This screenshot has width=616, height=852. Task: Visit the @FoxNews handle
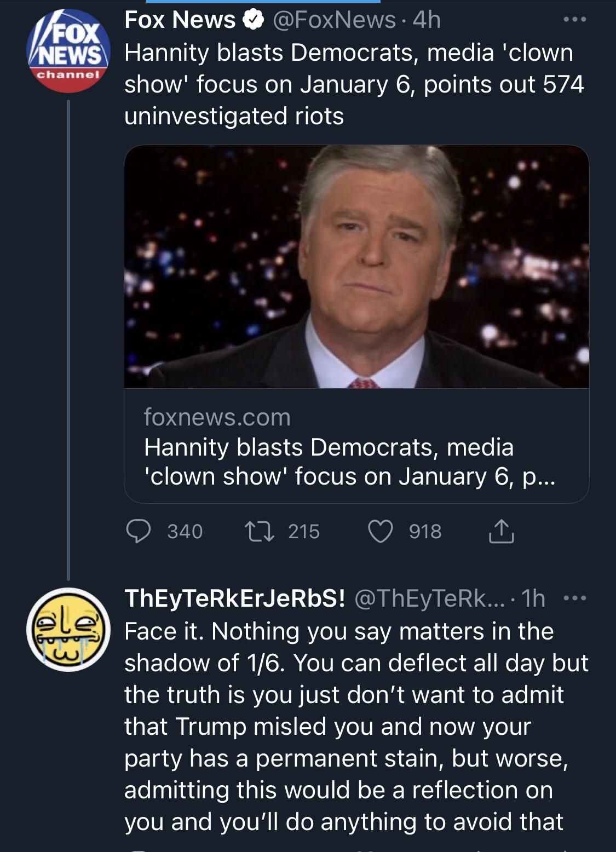pyautogui.click(x=333, y=20)
